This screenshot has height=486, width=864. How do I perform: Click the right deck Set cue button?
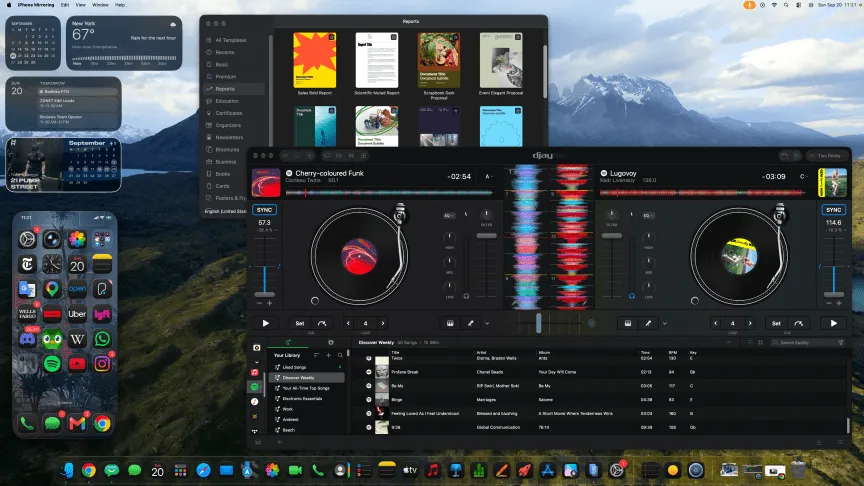(x=776, y=323)
